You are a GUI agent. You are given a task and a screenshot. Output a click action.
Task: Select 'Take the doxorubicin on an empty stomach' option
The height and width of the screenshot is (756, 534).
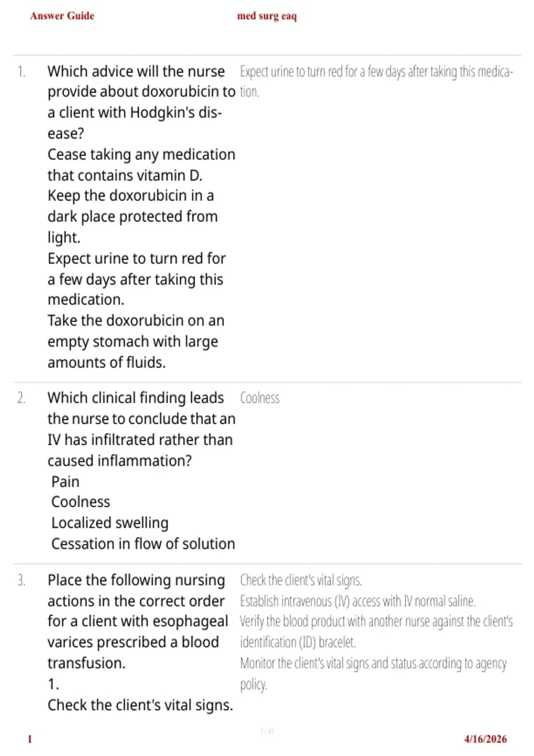(x=136, y=341)
